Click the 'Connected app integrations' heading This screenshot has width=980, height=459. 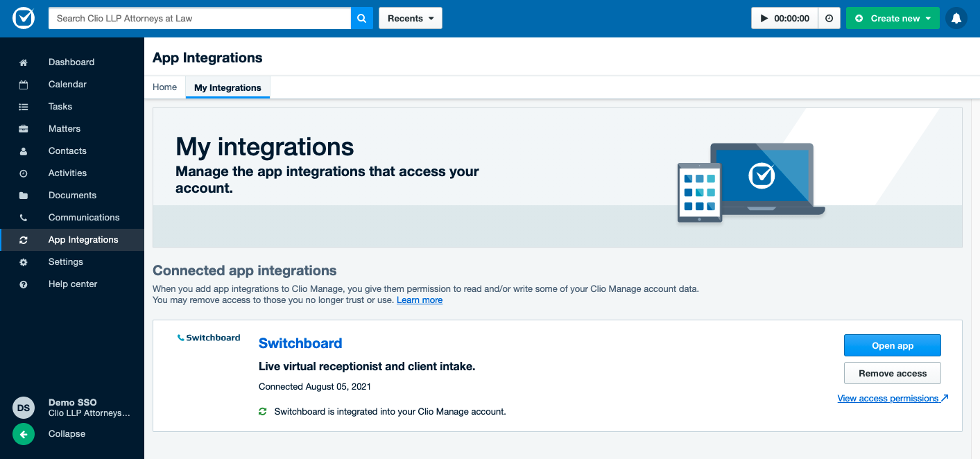tap(245, 270)
